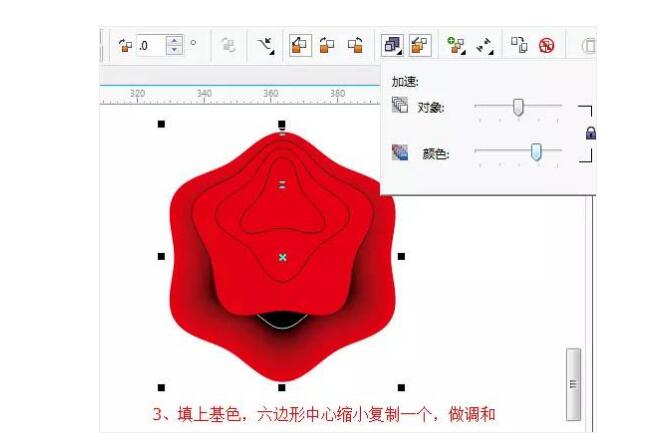Click the left-middle selection handle
659x442 pixels.
click(x=161, y=256)
